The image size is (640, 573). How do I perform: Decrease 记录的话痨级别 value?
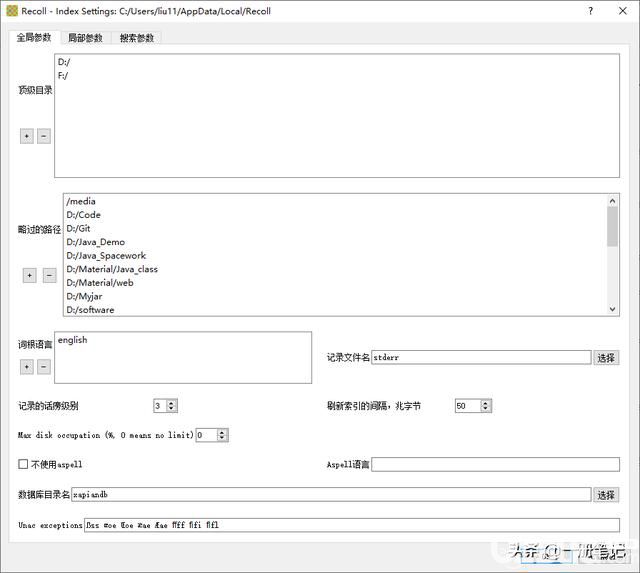pyautogui.click(x=171, y=409)
